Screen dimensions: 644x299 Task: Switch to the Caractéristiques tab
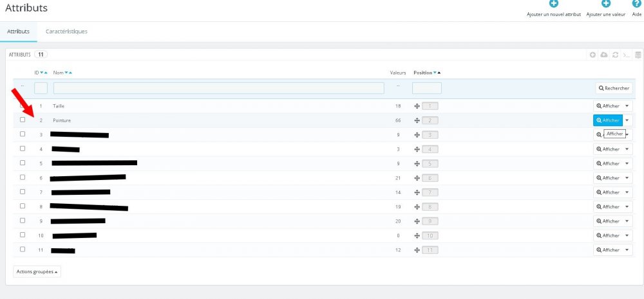click(66, 32)
